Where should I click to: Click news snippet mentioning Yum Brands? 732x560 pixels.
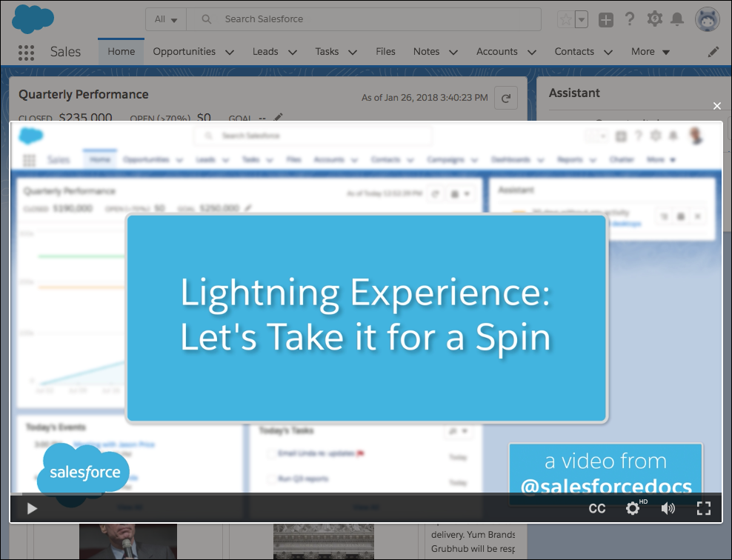pyautogui.click(x=473, y=541)
